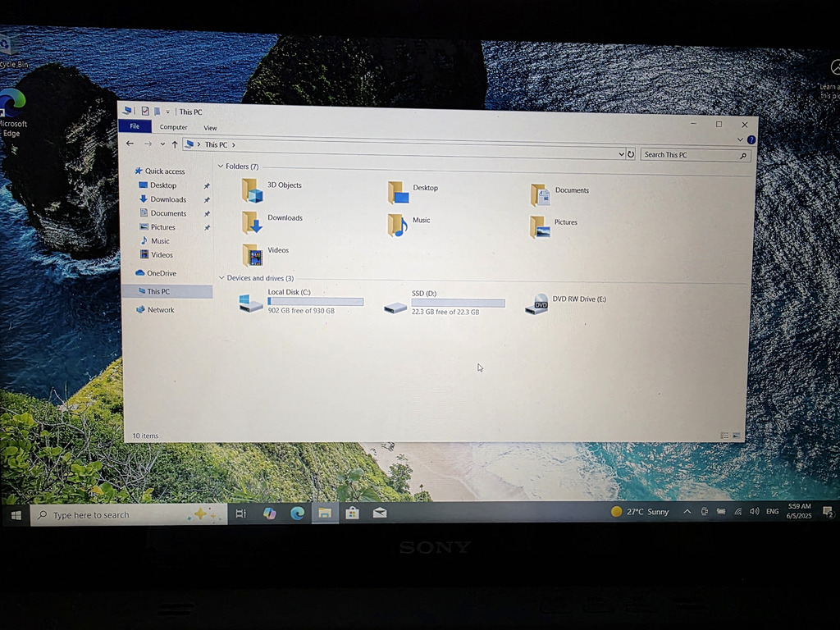Select the Music folder in Folders group

[x=409, y=225]
